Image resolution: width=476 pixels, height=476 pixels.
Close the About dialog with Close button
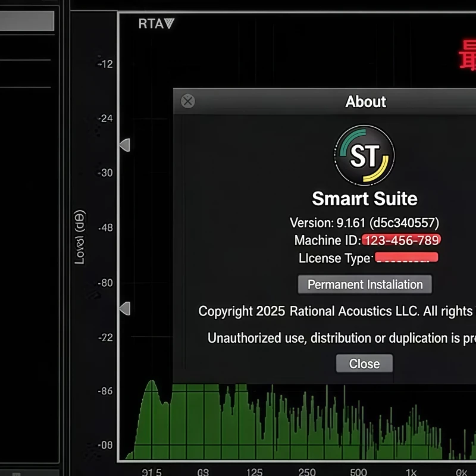(x=364, y=364)
